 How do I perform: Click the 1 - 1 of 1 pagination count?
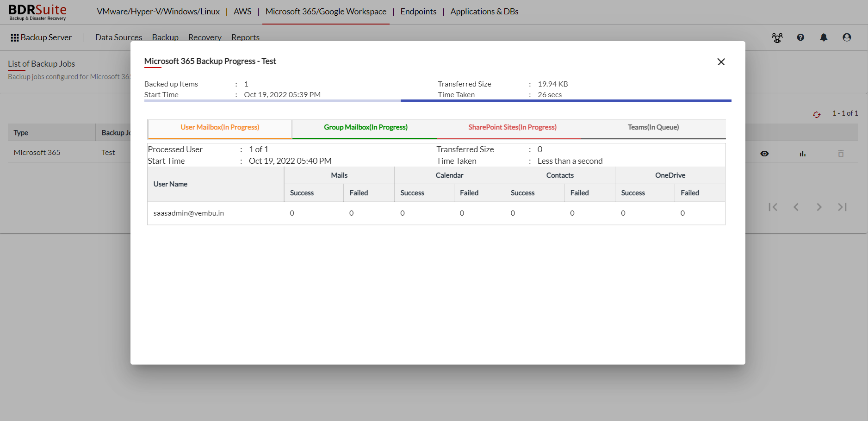point(845,113)
